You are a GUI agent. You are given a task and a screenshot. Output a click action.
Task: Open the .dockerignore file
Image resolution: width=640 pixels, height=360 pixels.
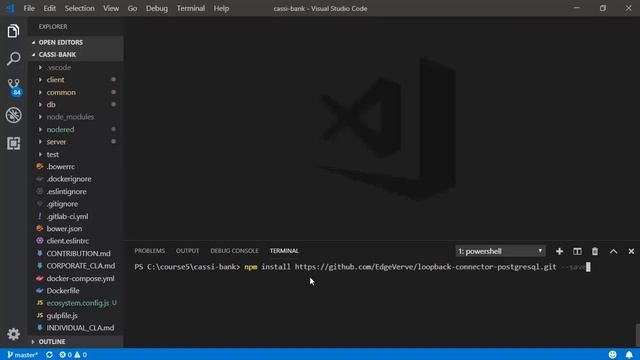click(x=76, y=179)
